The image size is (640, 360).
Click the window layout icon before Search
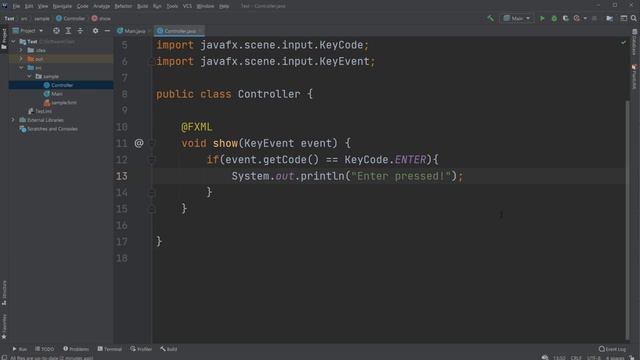click(x=624, y=18)
